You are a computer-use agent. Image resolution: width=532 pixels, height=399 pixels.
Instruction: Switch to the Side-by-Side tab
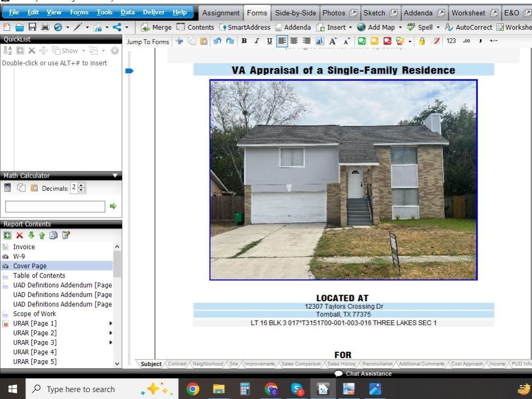click(295, 13)
